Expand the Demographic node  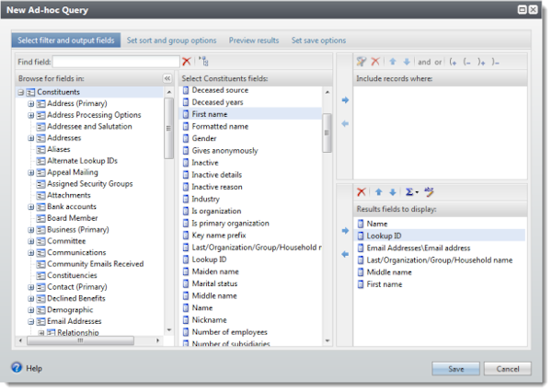click(x=31, y=310)
